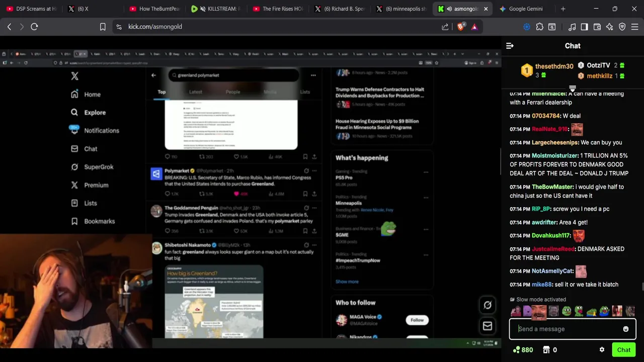644x362 pixels.
Task: View site information icon beside kick.com URL
Action: [x=119, y=27]
